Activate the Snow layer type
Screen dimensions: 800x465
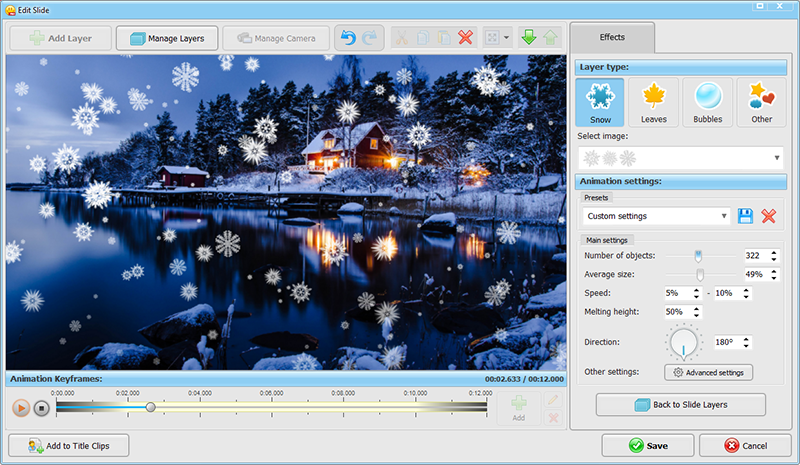[x=600, y=102]
